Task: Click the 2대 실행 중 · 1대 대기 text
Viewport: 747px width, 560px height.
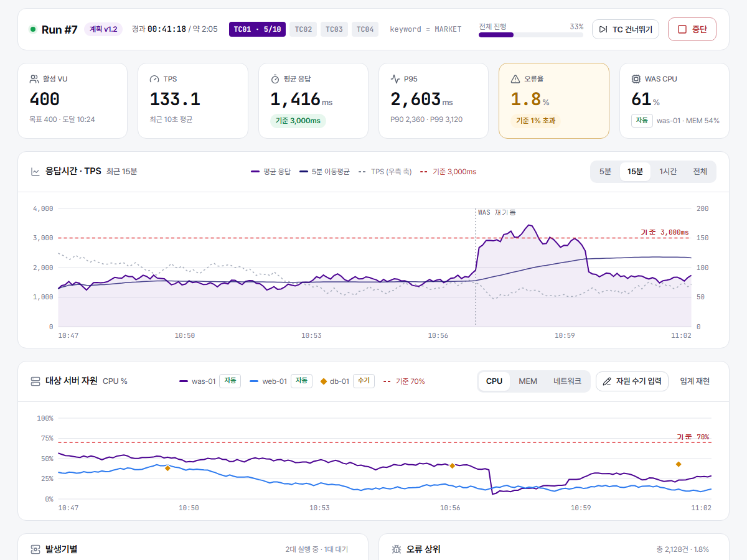Action: [317, 549]
